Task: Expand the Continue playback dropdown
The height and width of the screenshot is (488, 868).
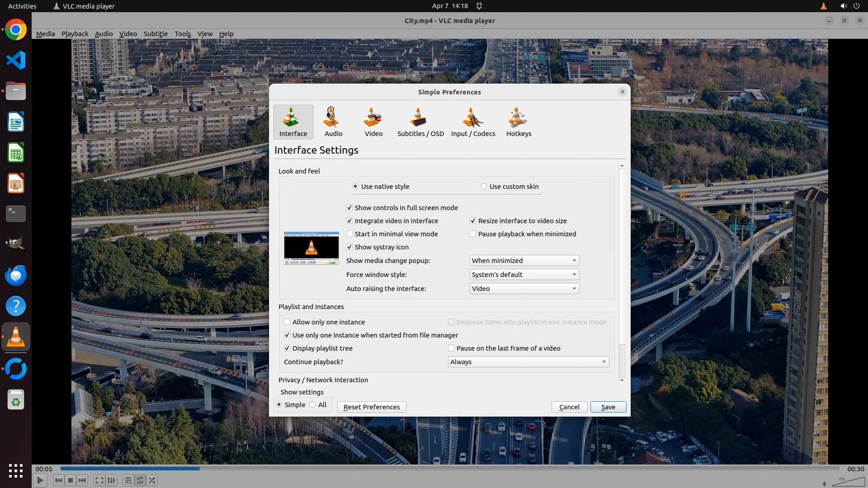Action: [x=528, y=362]
